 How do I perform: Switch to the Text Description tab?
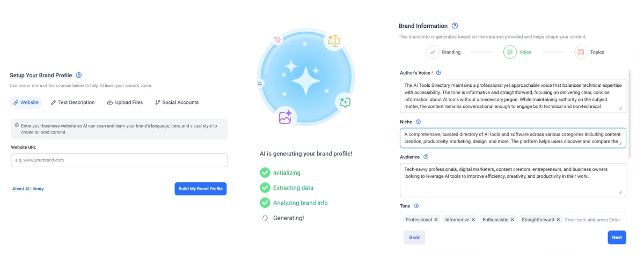(73, 102)
